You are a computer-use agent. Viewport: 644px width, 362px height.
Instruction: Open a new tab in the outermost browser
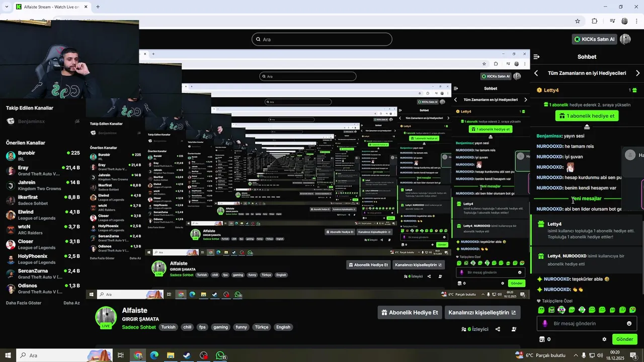(98, 7)
